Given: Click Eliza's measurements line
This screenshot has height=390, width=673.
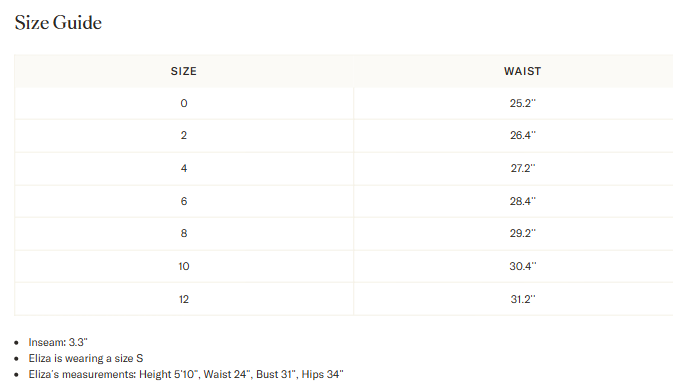Looking at the screenshot, I should tap(186, 375).
